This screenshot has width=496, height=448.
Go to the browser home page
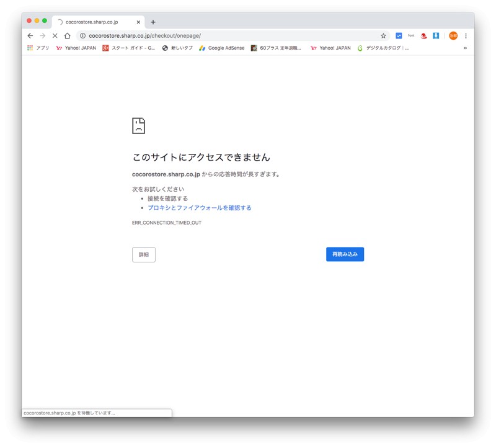[67, 36]
